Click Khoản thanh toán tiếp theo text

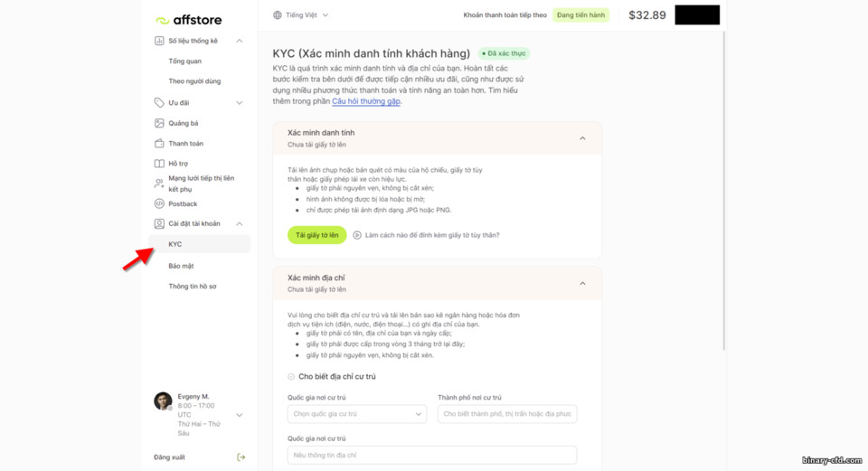click(x=505, y=15)
